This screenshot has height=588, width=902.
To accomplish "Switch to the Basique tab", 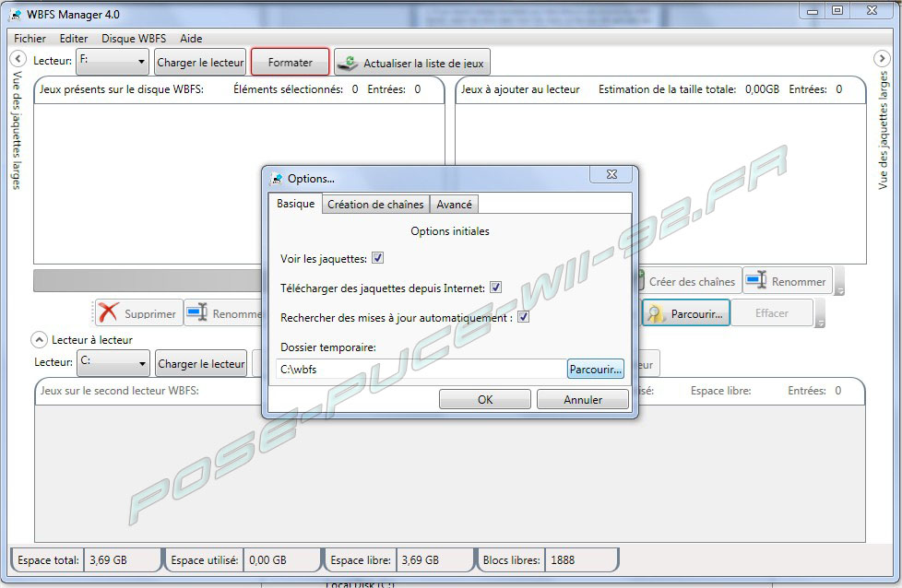I will pyautogui.click(x=295, y=204).
